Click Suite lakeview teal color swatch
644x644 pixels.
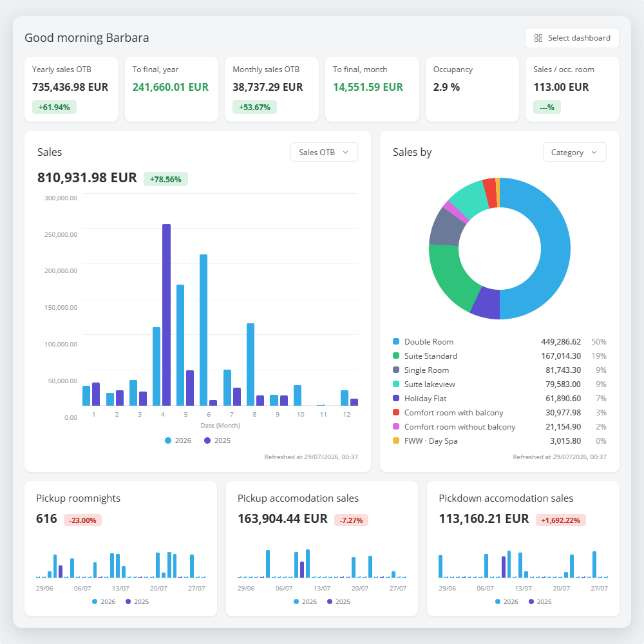[396, 384]
